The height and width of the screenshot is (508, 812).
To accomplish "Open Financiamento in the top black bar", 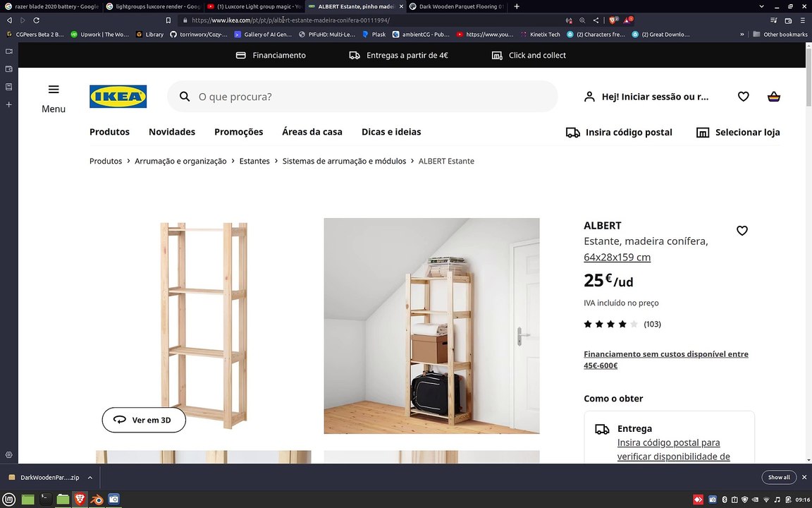I will point(271,55).
